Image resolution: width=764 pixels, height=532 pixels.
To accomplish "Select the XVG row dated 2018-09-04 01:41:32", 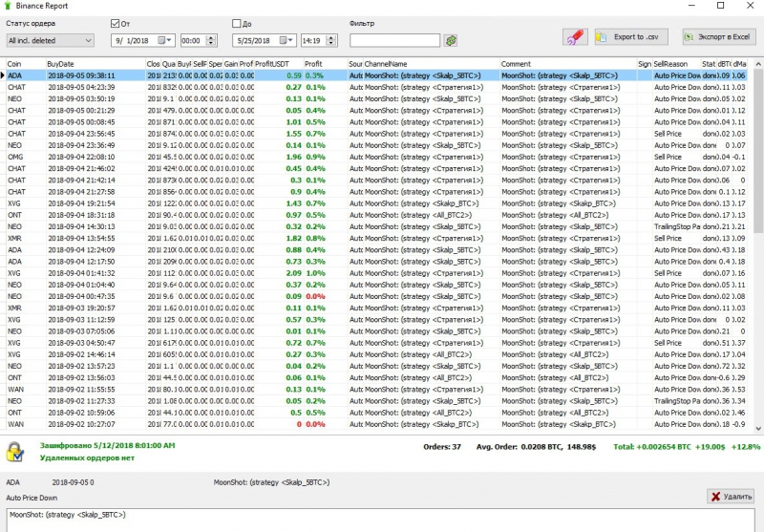I will pos(376,273).
